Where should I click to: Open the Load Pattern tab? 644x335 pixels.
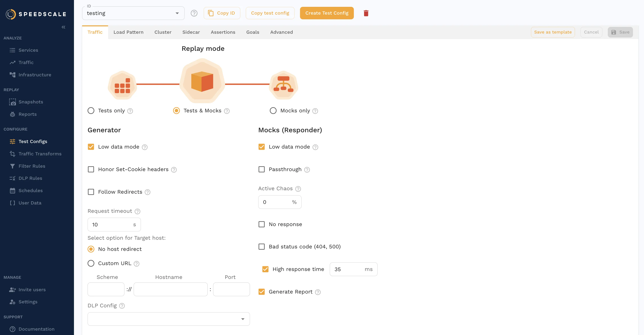(x=128, y=32)
